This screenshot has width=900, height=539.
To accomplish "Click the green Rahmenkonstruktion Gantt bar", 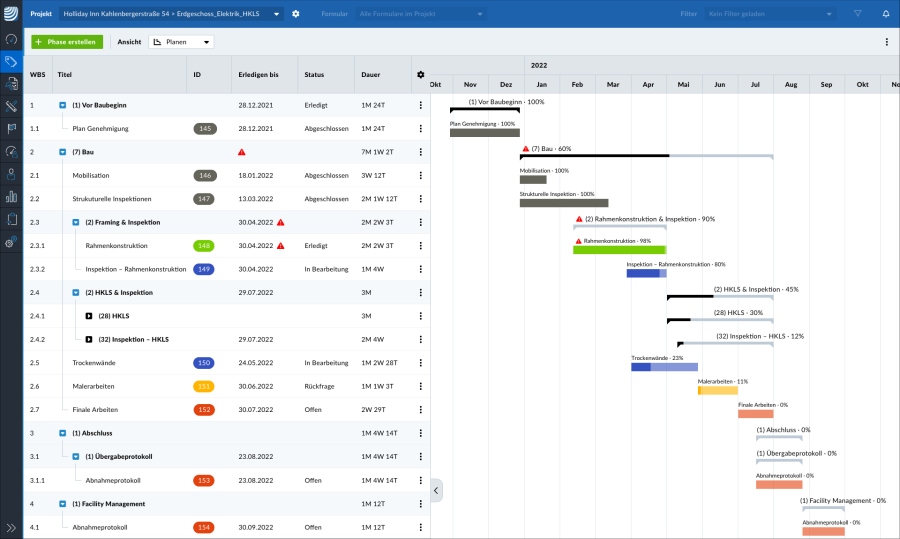I will click(x=618, y=249).
